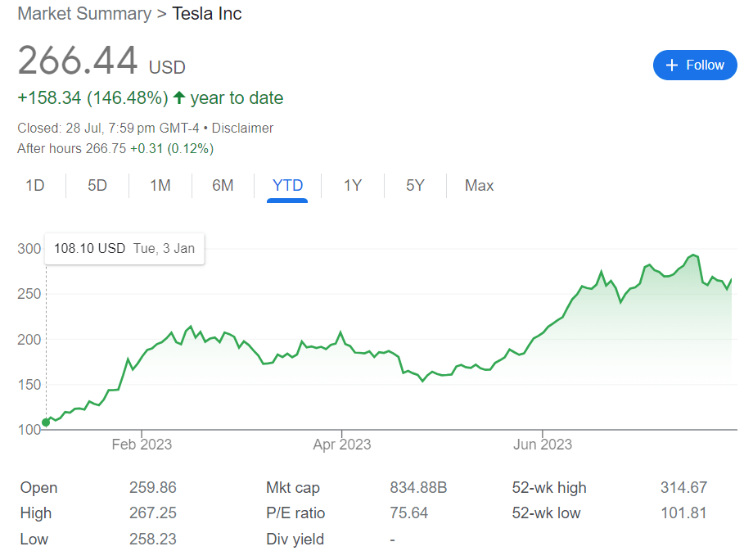The image size is (753, 560).
Task: Click the Apr 2023 axis label
Action: (x=342, y=445)
